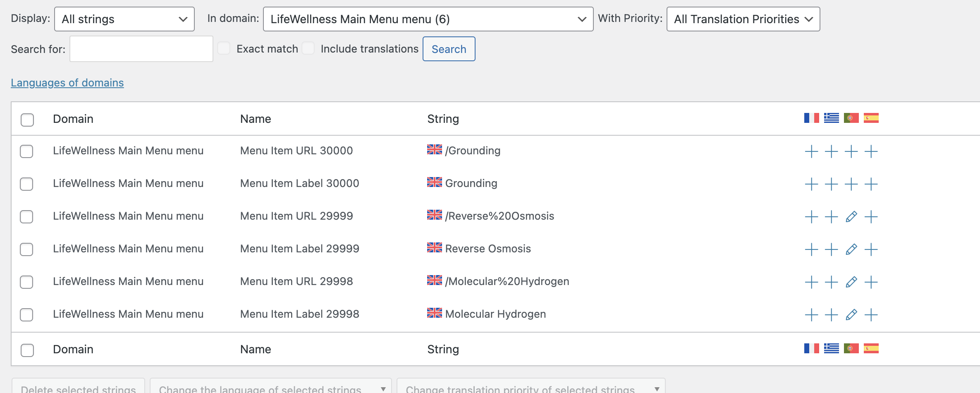Expand the In domain dropdown
This screenshot has width=980, height=393.
tap(428, 19)
